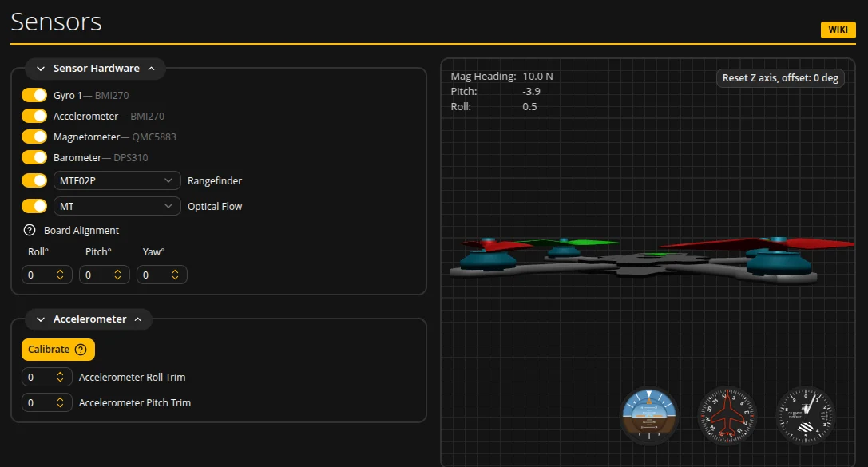Click the Mag Heading 10.0 N value
Image resolution: width=868 pixels, height=467 pixels.
(537, 77)
